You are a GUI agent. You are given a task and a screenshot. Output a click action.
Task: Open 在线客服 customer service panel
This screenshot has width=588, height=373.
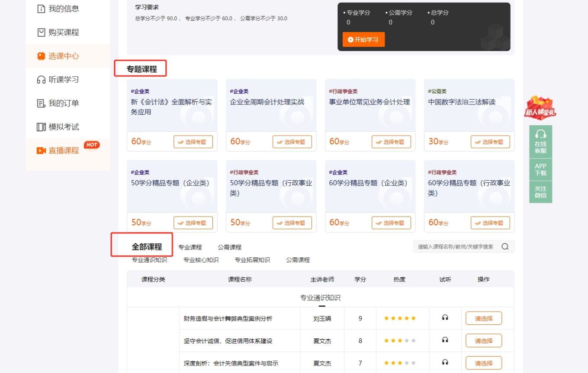tap(540, 142)
